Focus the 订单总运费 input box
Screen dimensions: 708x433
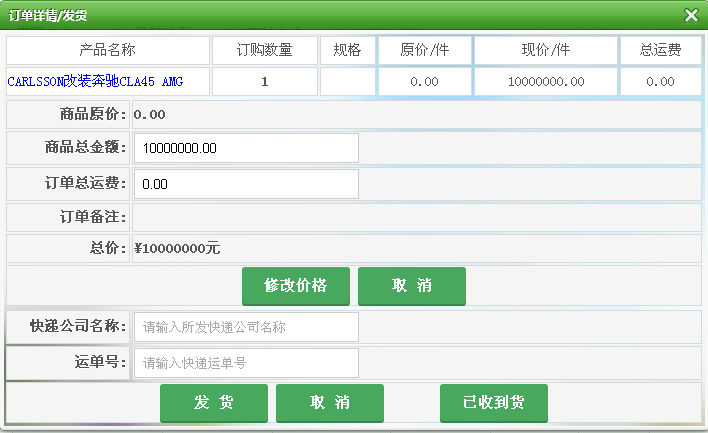point(246,184)
